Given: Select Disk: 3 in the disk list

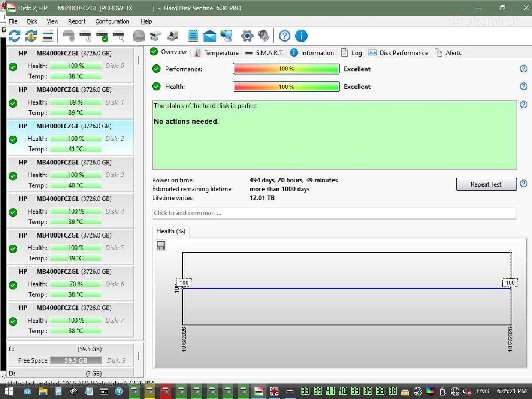Looking at the screenshot, I should point(70,174).
